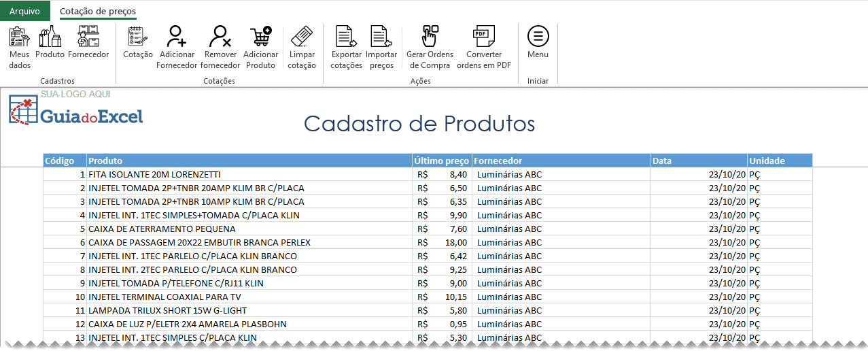Select cell INJETEL TOMADA P/TELEFONE C/RJ11 KLIN
Image resolution: width=868 pixels, height=351 pixels.
[x=249, y=283]
